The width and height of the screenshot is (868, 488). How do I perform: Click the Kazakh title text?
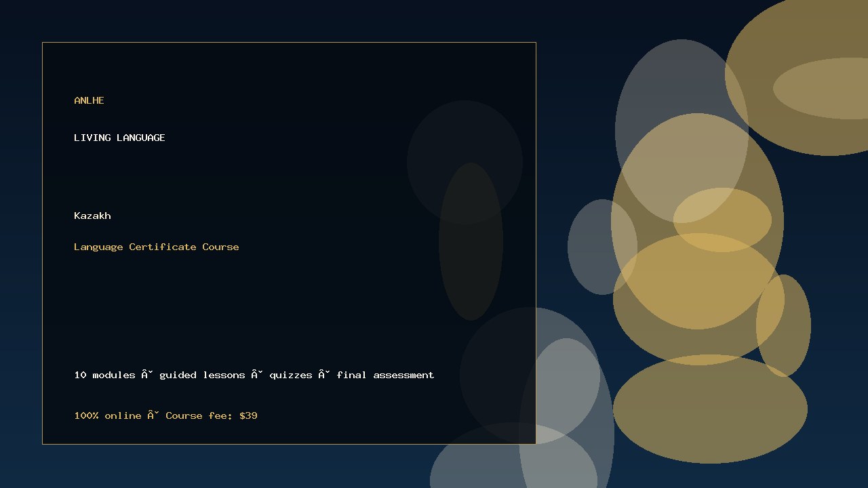tap(92, 216)
